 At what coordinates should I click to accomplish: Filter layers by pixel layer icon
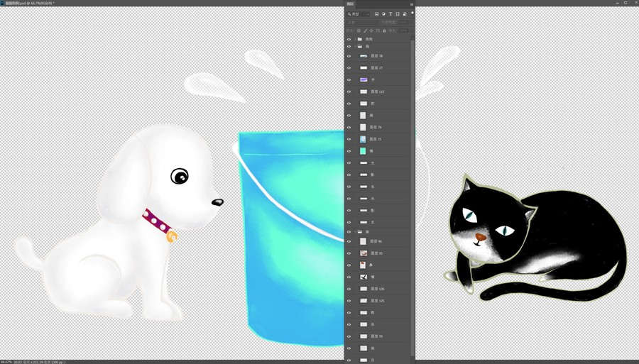click(x=376, y=14)
